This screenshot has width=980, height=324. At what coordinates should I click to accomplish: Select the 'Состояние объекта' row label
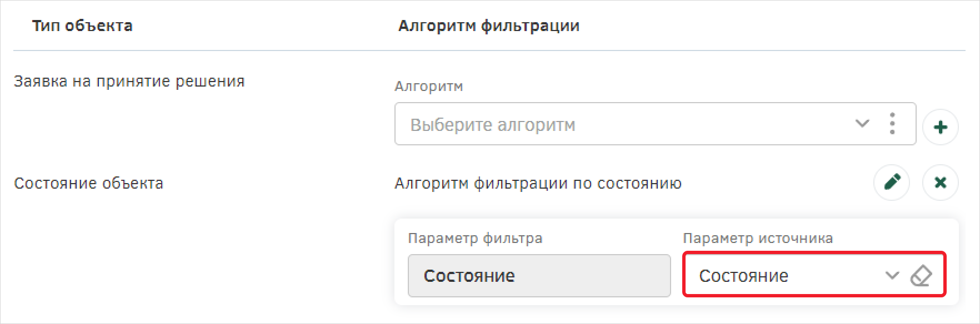pyautogui.click(x=88, y=183)
